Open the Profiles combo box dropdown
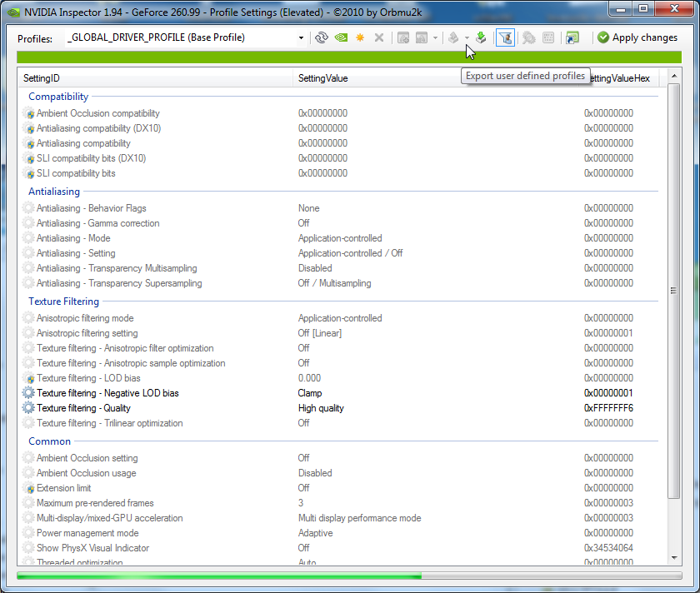Viewport: 700px width, 593px height. (301, 37)
